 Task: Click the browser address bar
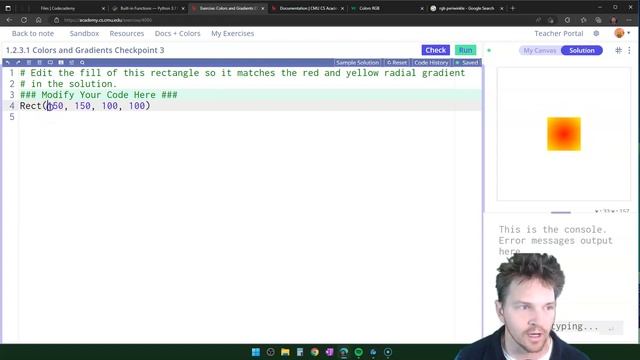pos(286,20)
